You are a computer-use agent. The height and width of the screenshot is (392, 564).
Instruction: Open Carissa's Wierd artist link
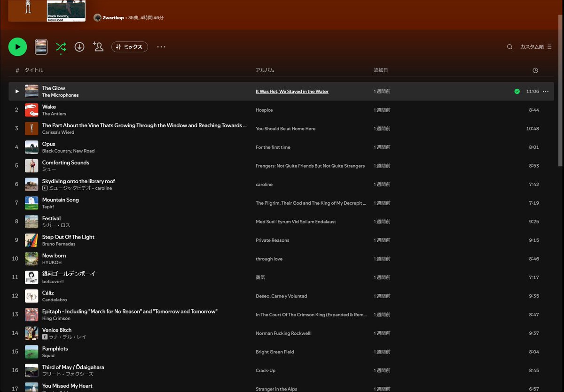click(58, 132)
